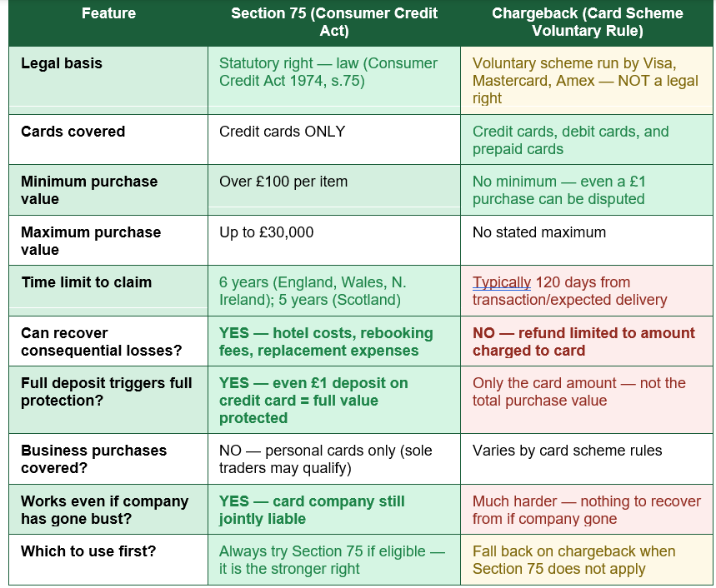
Task: Select the 'Credit cards ONLY' cell
Action: pyautogui.click(x=333, y=140)
